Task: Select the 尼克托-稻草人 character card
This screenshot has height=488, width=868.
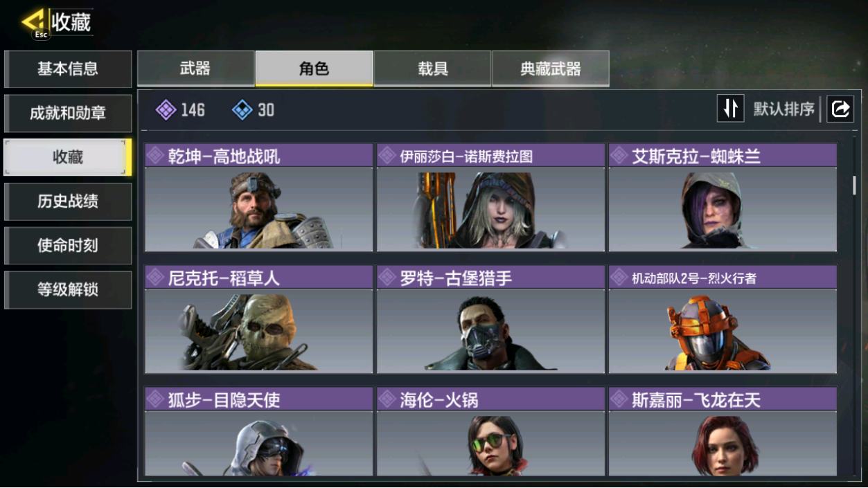Action: click(x=258, y=319)
